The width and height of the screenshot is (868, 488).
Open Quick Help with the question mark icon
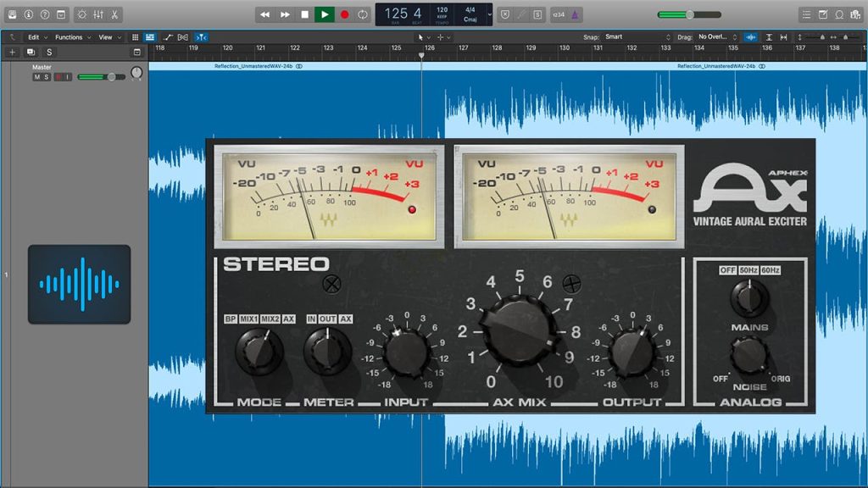[43, 14]
